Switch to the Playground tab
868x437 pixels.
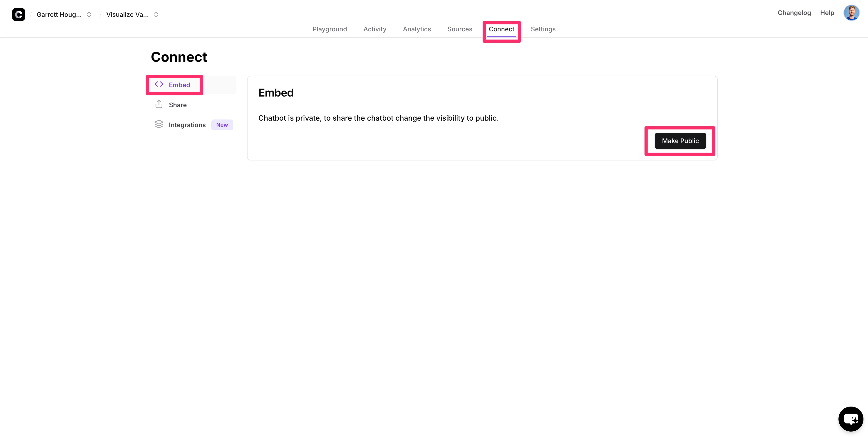click(x=329, y=29)
